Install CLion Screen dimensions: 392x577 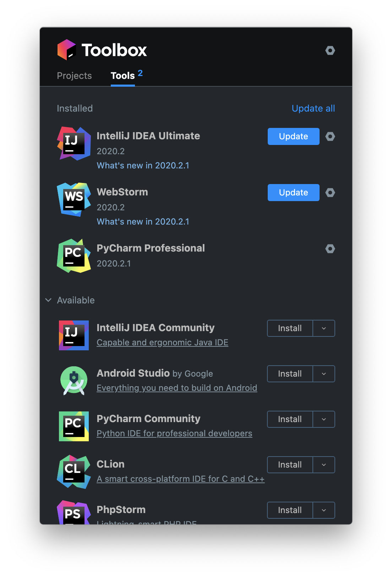click(290, 465)
